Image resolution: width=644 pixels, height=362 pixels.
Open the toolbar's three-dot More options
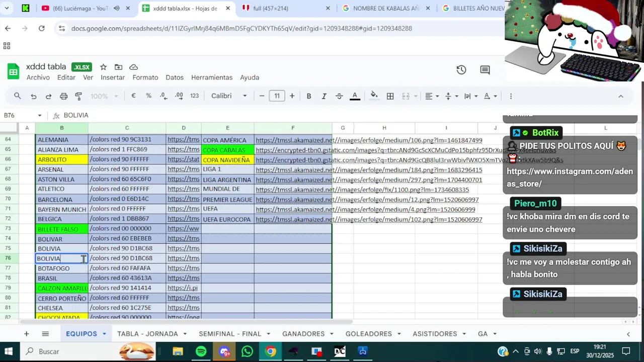click(511, 96)
